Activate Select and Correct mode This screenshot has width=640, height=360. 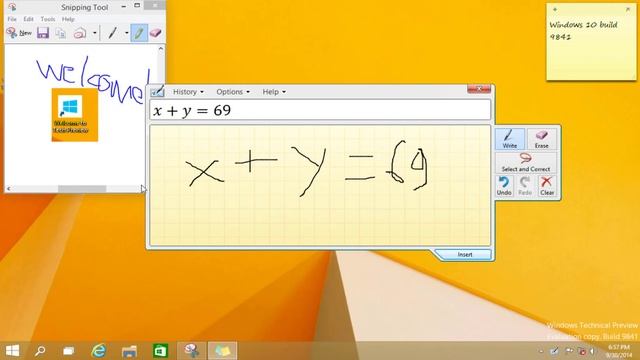526,162
